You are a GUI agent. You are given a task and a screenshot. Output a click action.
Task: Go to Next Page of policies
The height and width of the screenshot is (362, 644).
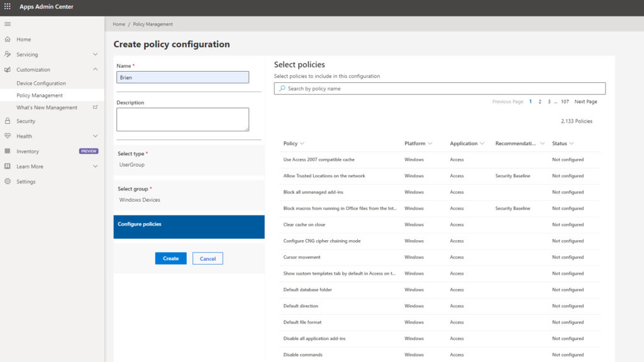[x=586, y=101]
